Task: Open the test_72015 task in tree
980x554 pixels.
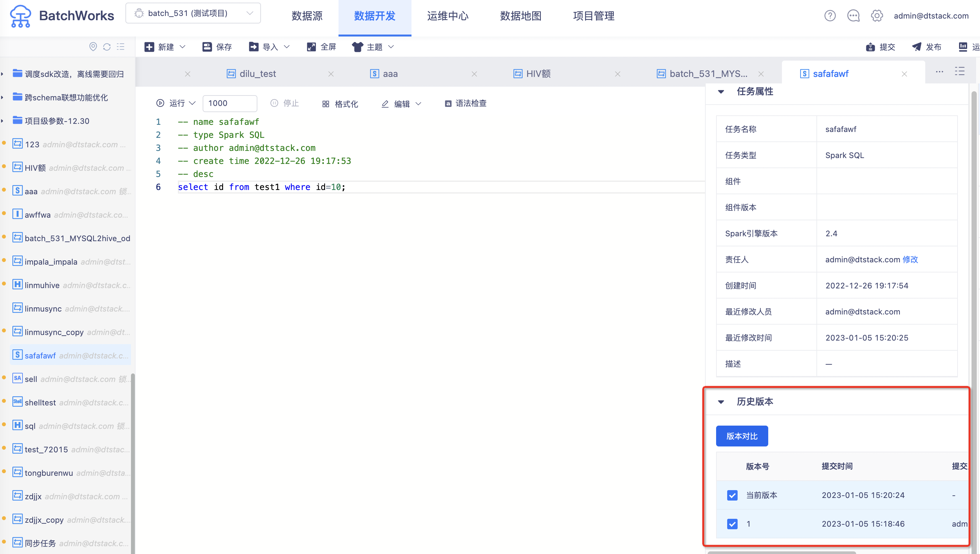Action: pos(72,449)
